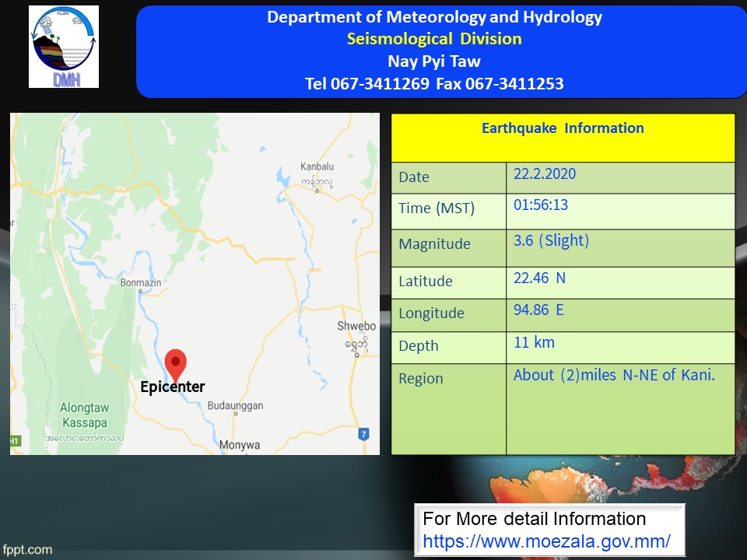Click the 'Nay Pyi Taw' text
747x560 pixels.
(434, 61)
